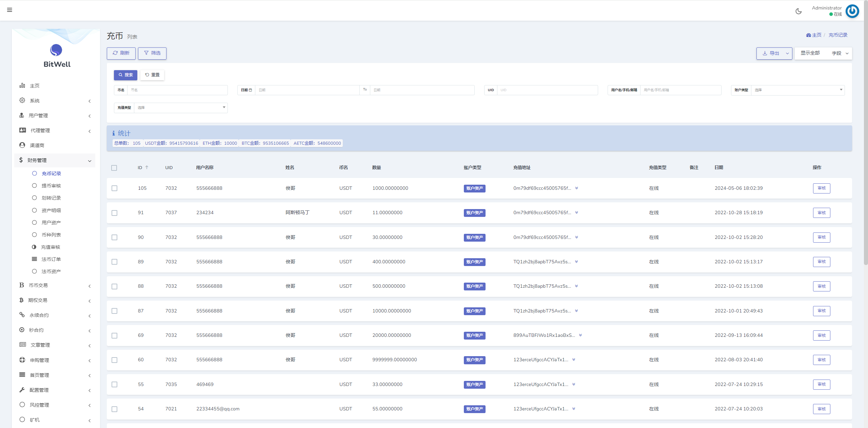Click the page vertical scrollbar

pos(865,136)
